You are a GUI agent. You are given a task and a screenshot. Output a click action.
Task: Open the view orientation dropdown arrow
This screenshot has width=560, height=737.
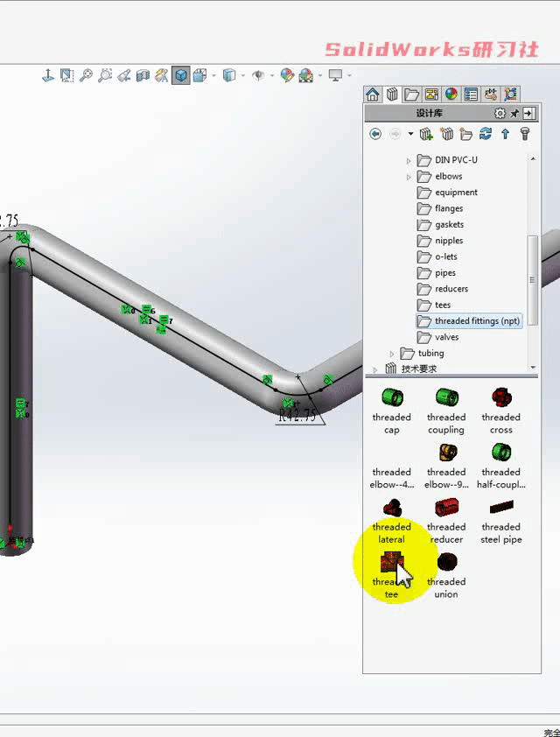(x=213, y=75)
